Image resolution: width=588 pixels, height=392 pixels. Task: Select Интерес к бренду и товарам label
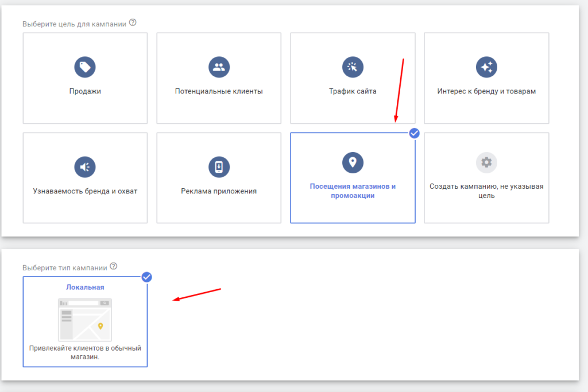(x=486, y=91)
